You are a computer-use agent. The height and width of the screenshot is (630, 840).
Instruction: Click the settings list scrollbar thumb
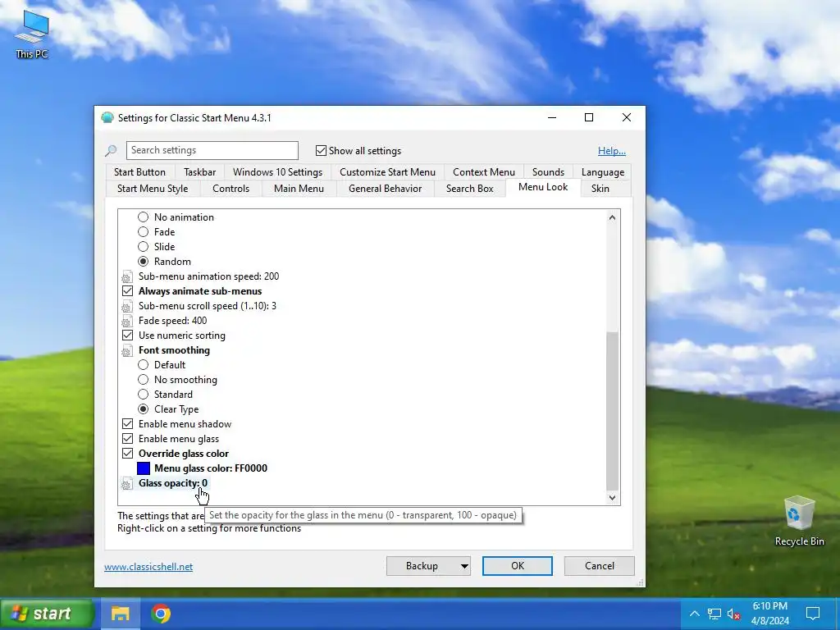click(612, 411)
